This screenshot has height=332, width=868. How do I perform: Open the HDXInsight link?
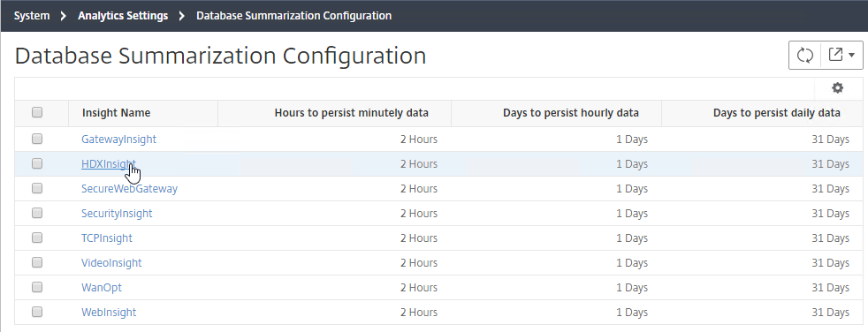(x=109, y=163)
